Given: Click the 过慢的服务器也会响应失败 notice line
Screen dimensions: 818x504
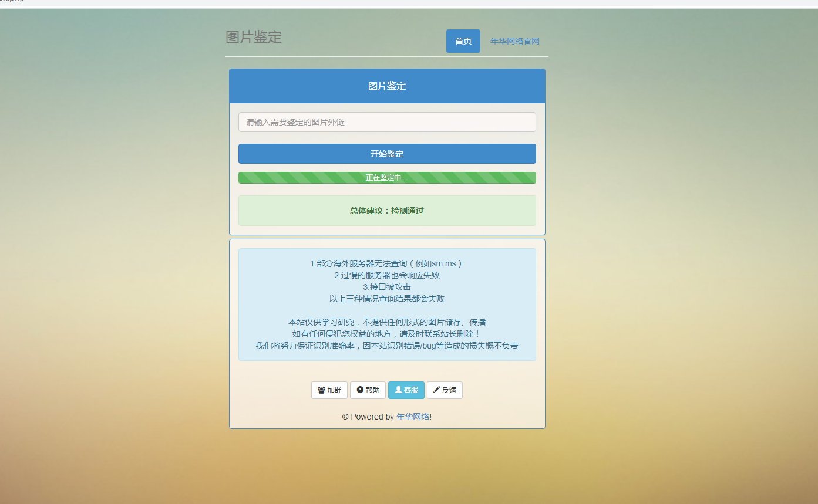Looking at the screenshot, I should click(x=387, y=275).
